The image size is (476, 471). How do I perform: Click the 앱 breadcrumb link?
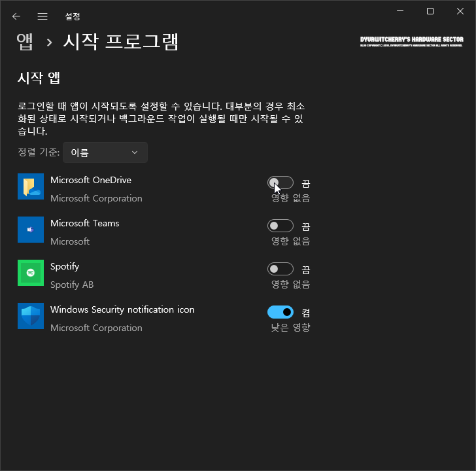point(25,42)
